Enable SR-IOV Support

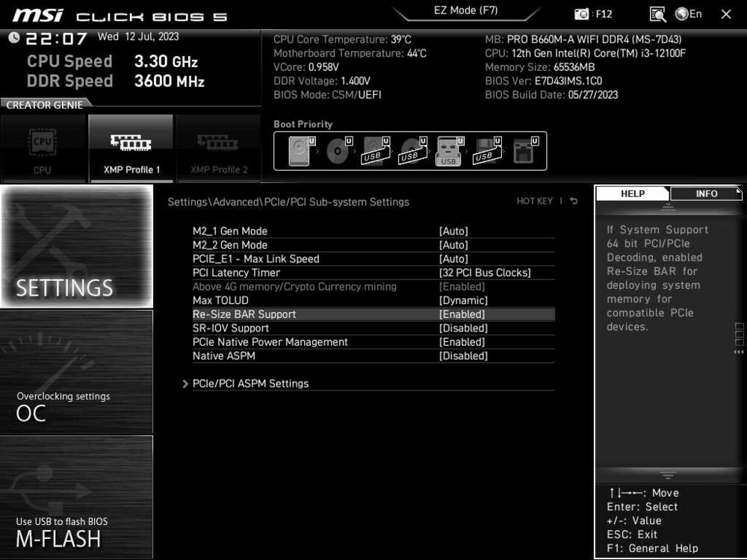pyautogui.click(x=463, y=328)
